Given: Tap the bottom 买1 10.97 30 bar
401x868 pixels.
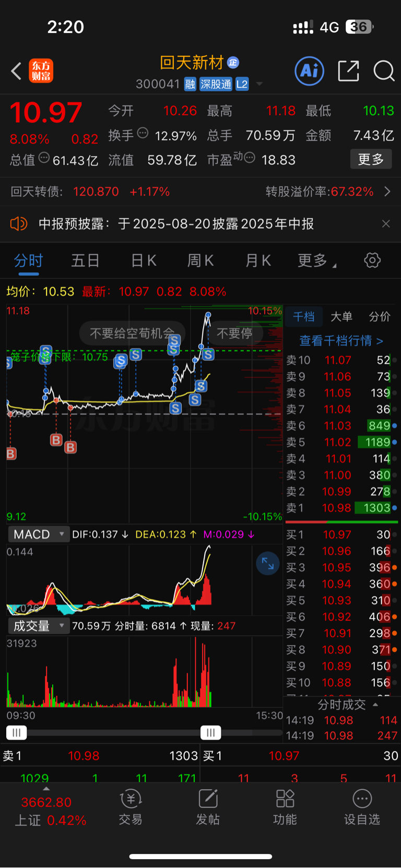Looking at the screenshot, I should coord(300,756).
